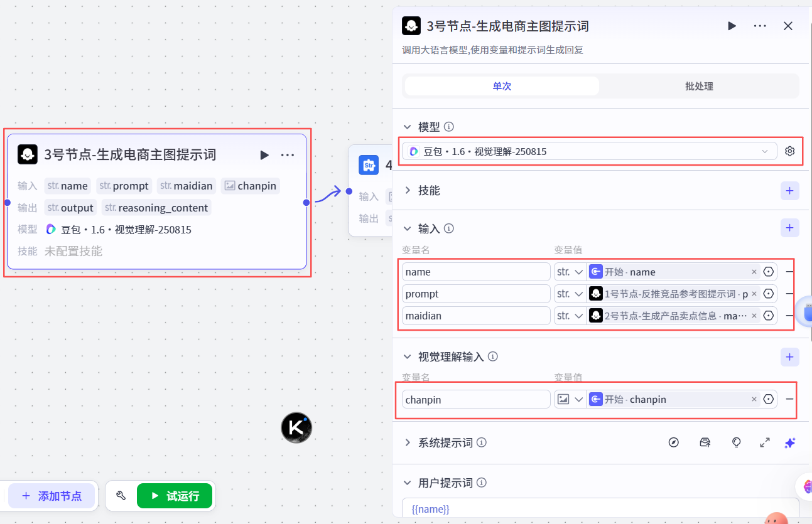
Task: Expand system prompt editor with fullscreen arrows icon
Action: click(x=764, y=442)
